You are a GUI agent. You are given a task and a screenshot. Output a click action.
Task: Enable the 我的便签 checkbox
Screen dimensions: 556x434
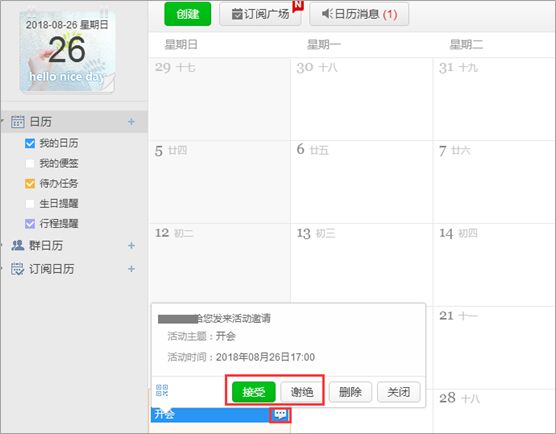coord(30,163)
